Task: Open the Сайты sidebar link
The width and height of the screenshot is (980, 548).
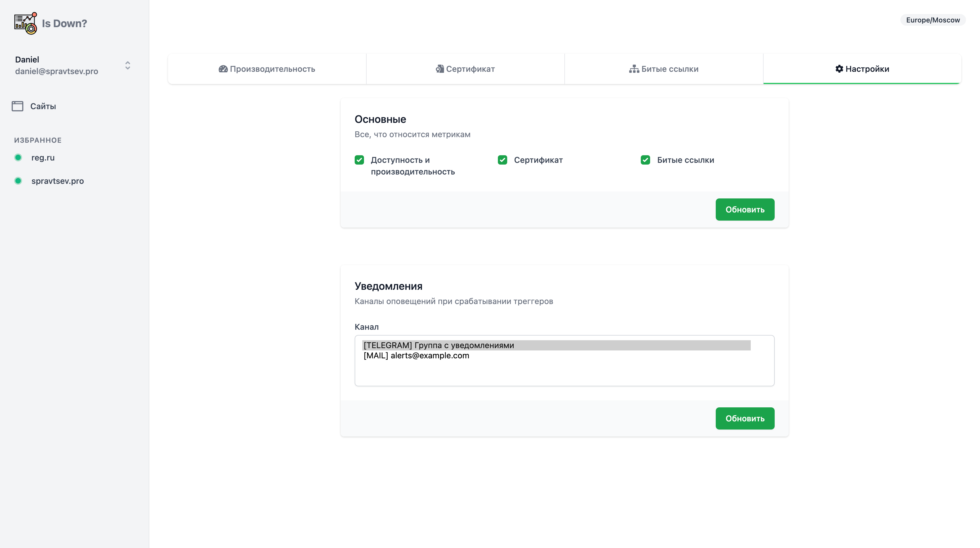Action: tap(43, 106)
